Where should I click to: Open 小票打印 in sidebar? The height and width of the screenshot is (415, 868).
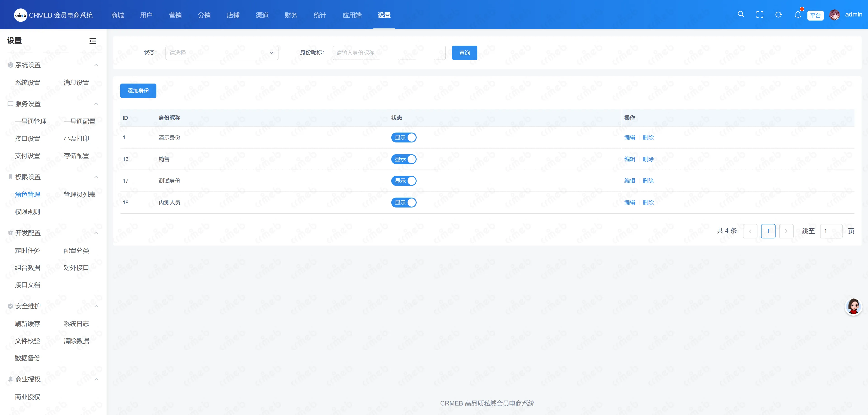click(x=76, y=138)
